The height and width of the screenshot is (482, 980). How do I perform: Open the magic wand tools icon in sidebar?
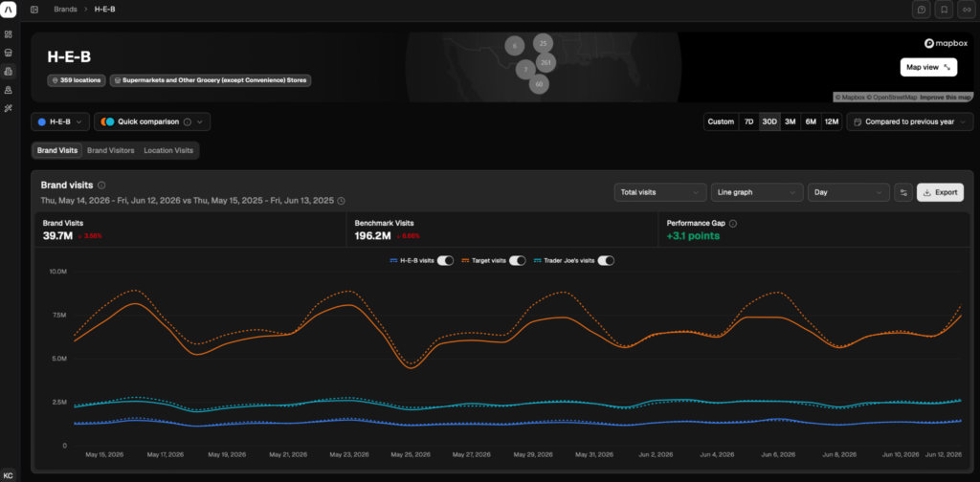(9, 109)
